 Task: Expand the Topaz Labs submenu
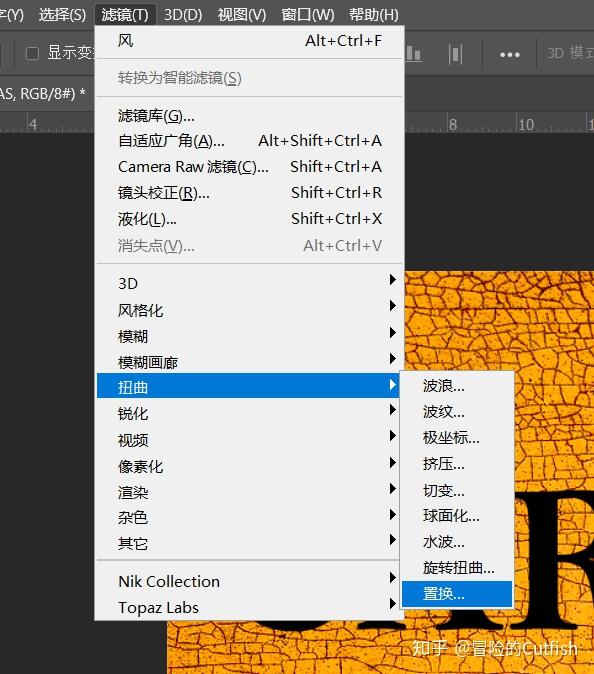coord(248,607)
